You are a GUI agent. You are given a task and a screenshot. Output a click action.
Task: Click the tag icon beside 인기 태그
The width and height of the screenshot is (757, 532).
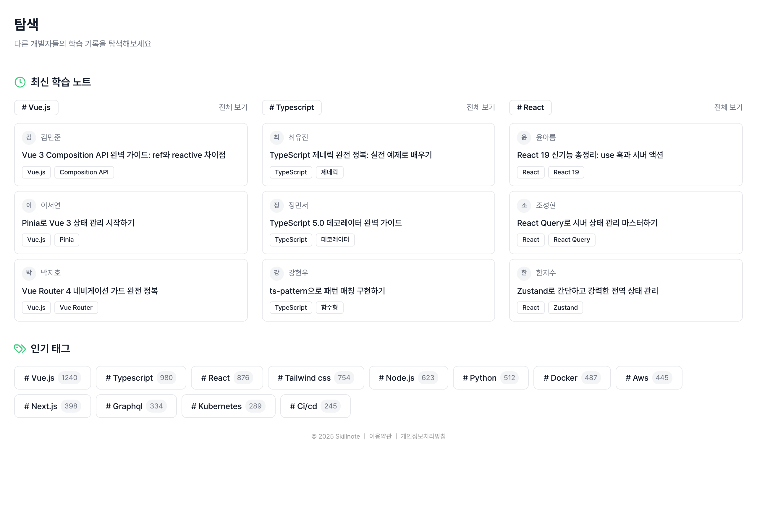tap(20, 348)
